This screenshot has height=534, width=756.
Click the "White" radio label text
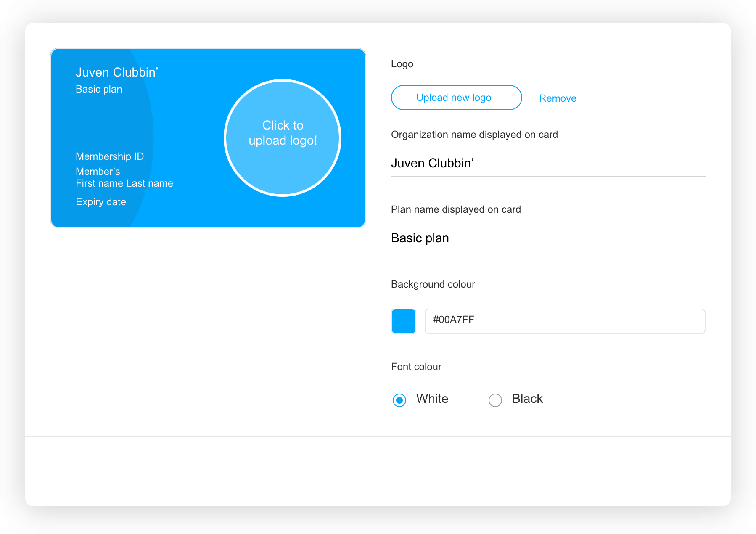pos(432,399)
